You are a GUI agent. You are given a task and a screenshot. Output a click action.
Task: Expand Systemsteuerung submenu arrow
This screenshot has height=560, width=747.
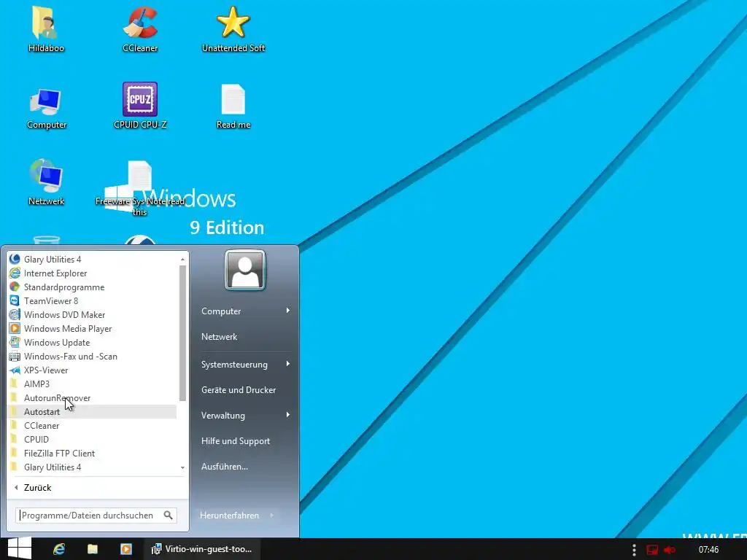click(x=287, y=364)
